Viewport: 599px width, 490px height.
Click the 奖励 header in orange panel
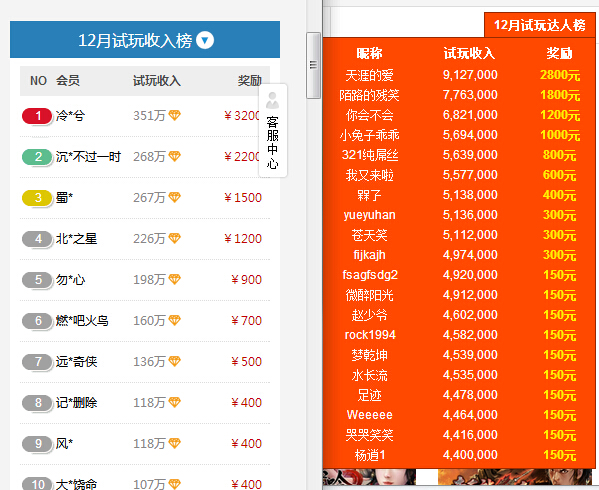tap(559, 53)
